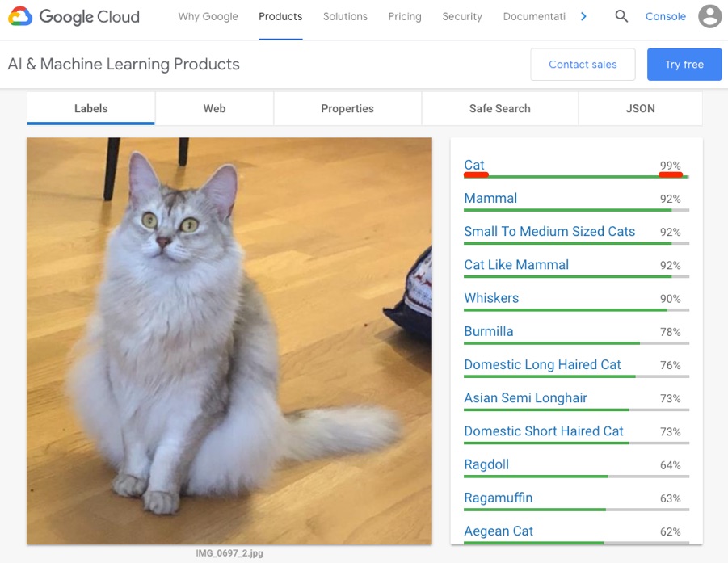Open the Safe Search tab
The height and width of the screenshot is (563, 728).
click(x=499, y=108)
